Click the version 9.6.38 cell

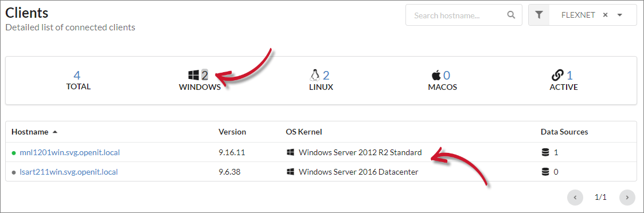pos(229,172)
